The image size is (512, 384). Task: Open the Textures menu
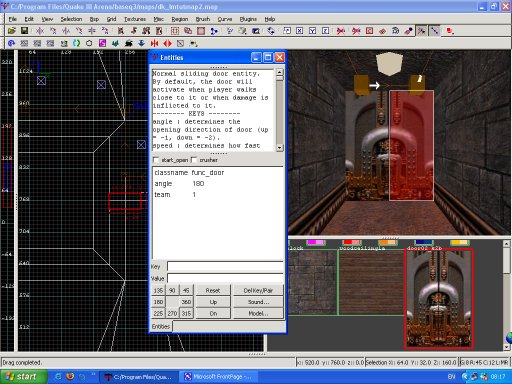(x=135, y=19)
